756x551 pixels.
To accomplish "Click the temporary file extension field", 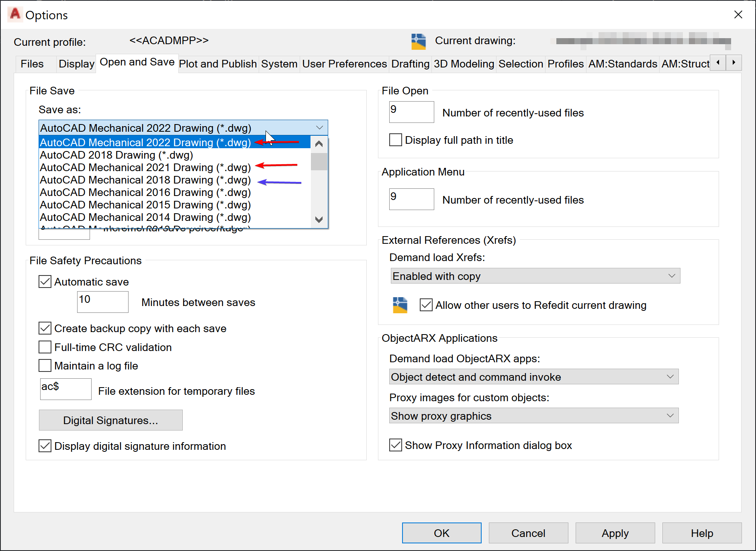I will click(65, 389).
